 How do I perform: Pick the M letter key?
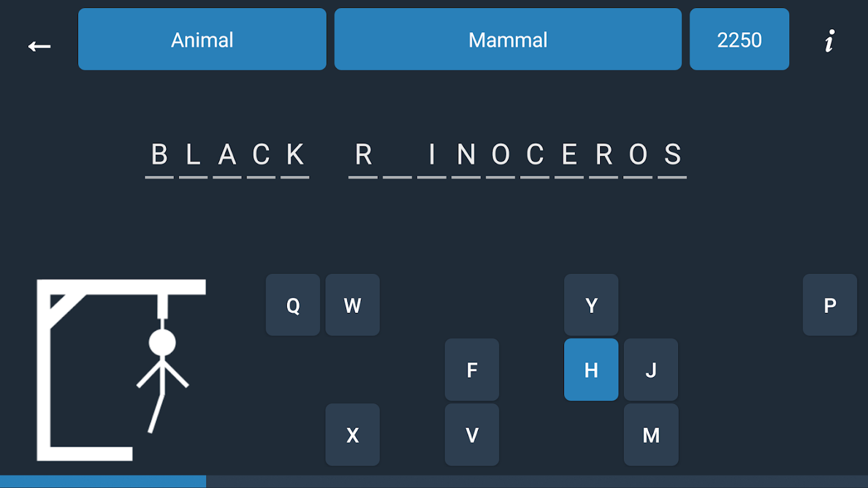click(651, 435)
